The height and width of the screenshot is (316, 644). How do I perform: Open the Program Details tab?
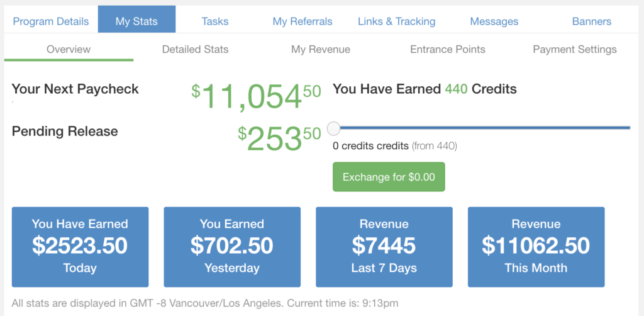[51, 21]
